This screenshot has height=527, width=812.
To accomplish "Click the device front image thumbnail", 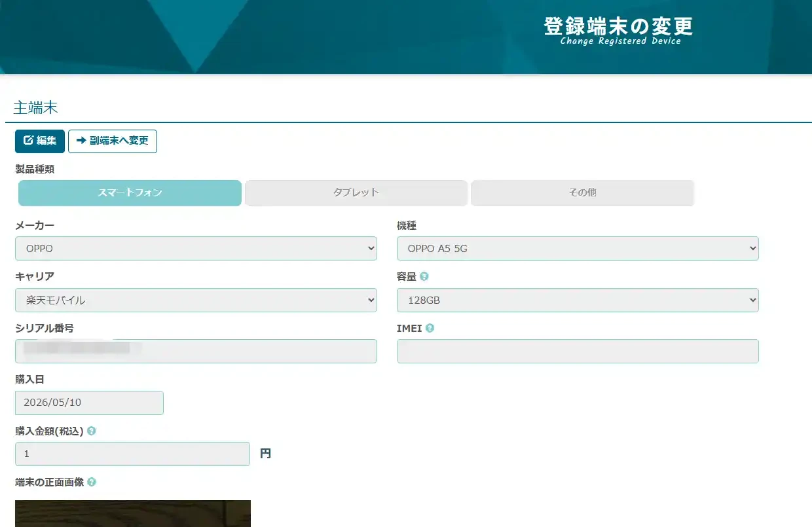I will pyautogui.click(x=133, y=513).
